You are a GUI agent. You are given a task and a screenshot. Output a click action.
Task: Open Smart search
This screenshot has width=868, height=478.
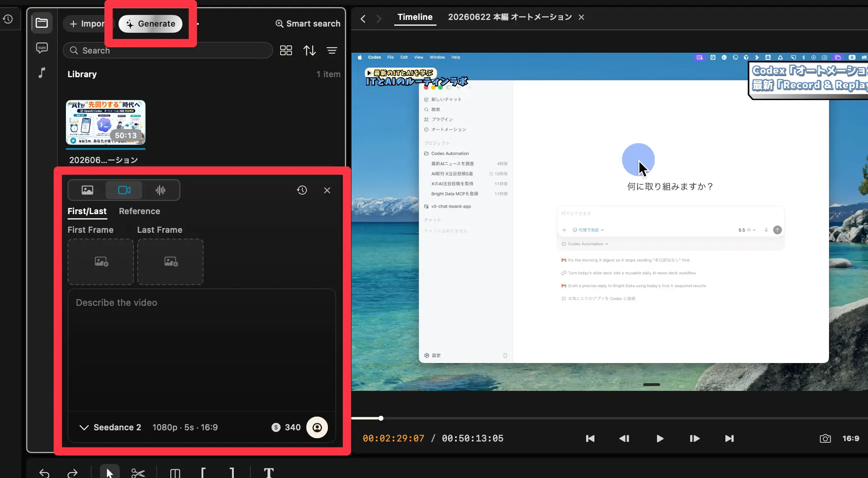pos(308,24)
